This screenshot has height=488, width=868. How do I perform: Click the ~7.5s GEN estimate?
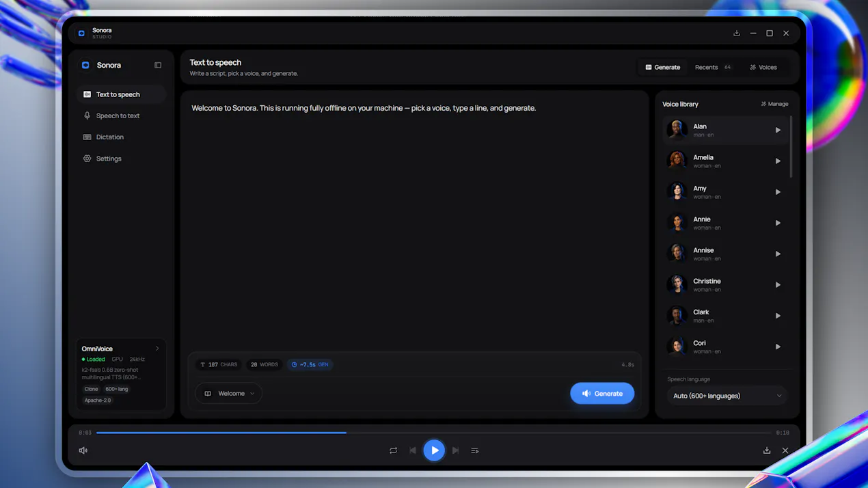[310, 365]
